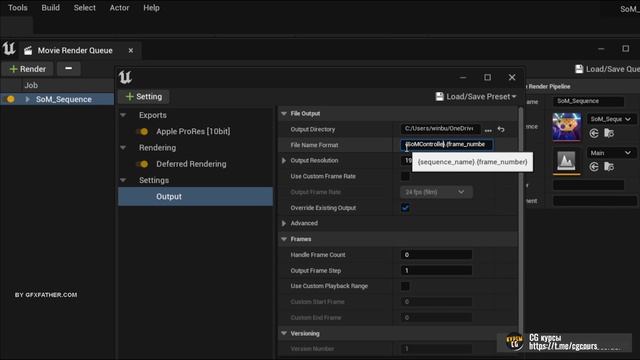Enable Use Custom Frame Rate checkbox
640x360 pixels.
405,176
